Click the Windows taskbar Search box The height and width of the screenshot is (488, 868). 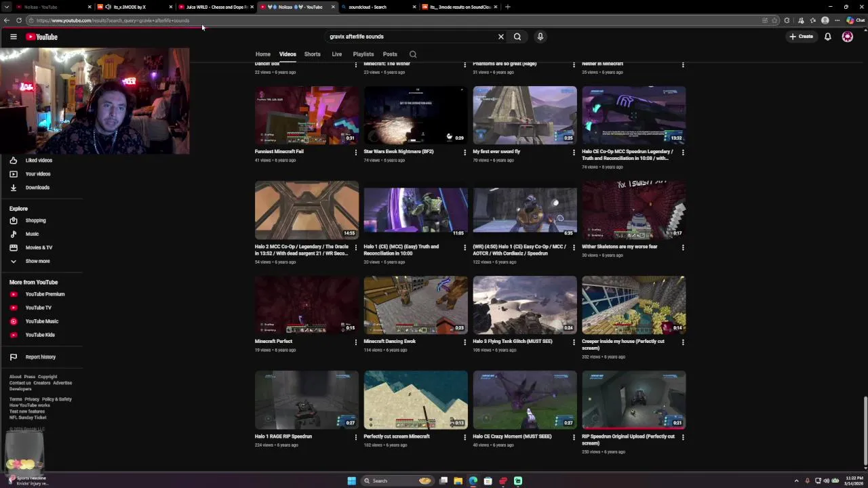click(x=397, y=481)
